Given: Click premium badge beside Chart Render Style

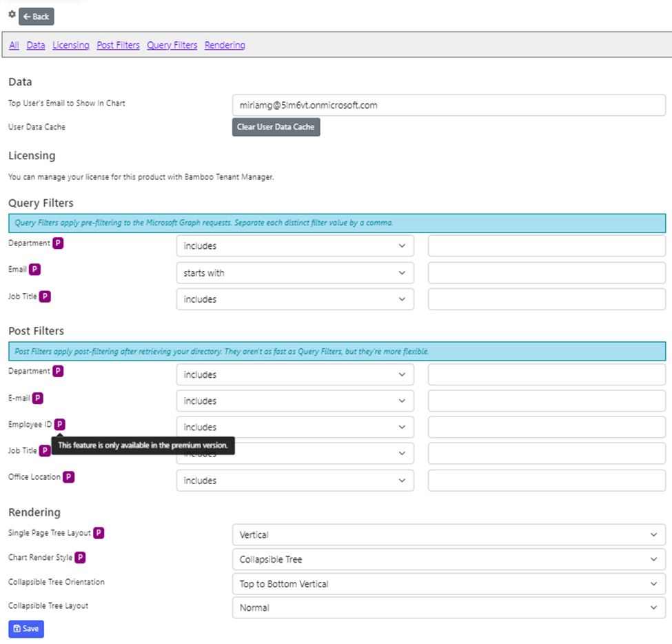Looking at the screenshot, I should click(81, 557).
